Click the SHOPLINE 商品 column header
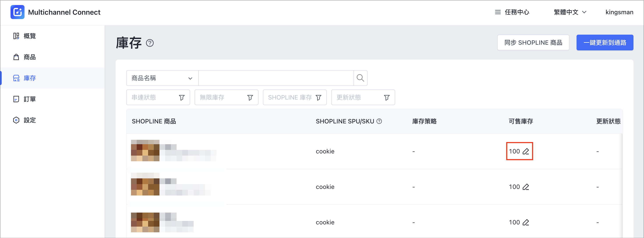The width and height of the screenshot is (644, 238). [154, 121]
